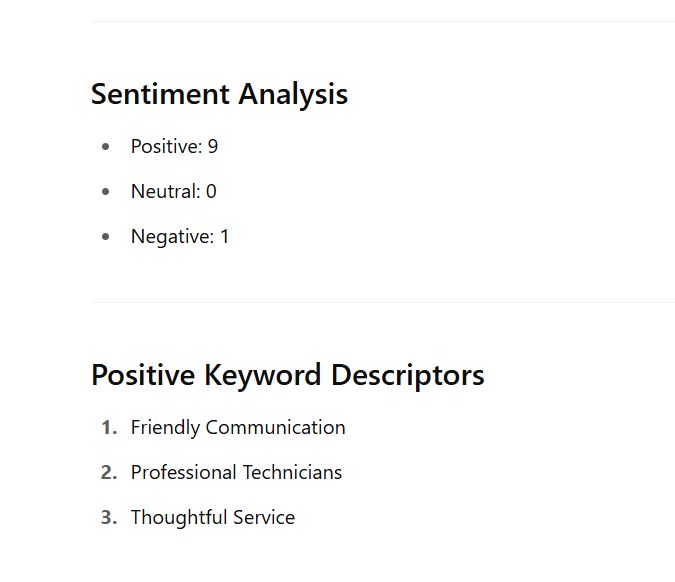The height and width of the screenshot is (582, 675).
Task: Click the bullet dot beside Neutral
Action: click(x=106, y=192)
